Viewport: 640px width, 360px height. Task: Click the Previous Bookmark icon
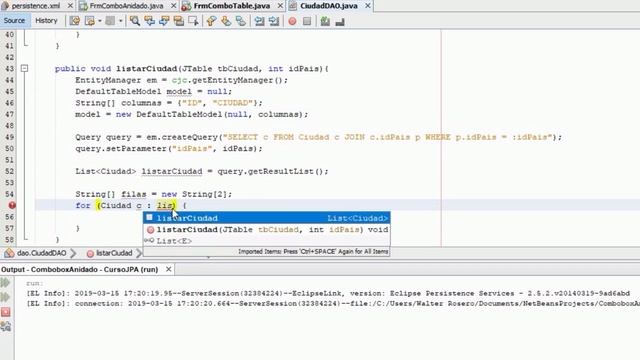211,21
